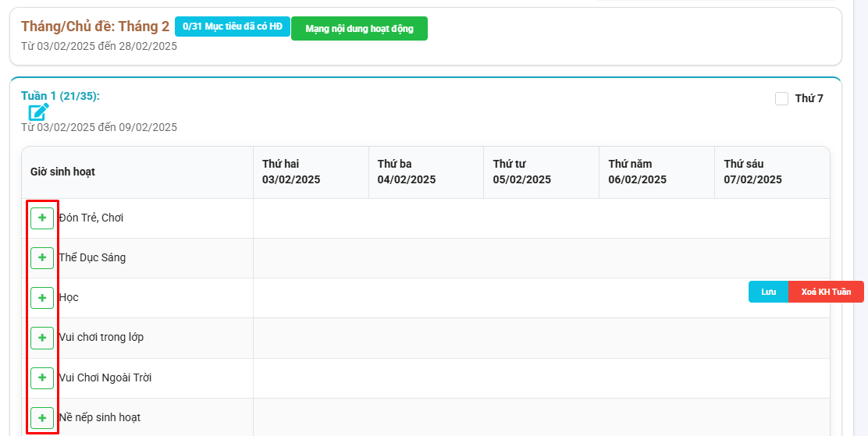Click the Thứ tư 05/02/2025 column header
This screenshot has width=868, height=436.
pos(521,172)
